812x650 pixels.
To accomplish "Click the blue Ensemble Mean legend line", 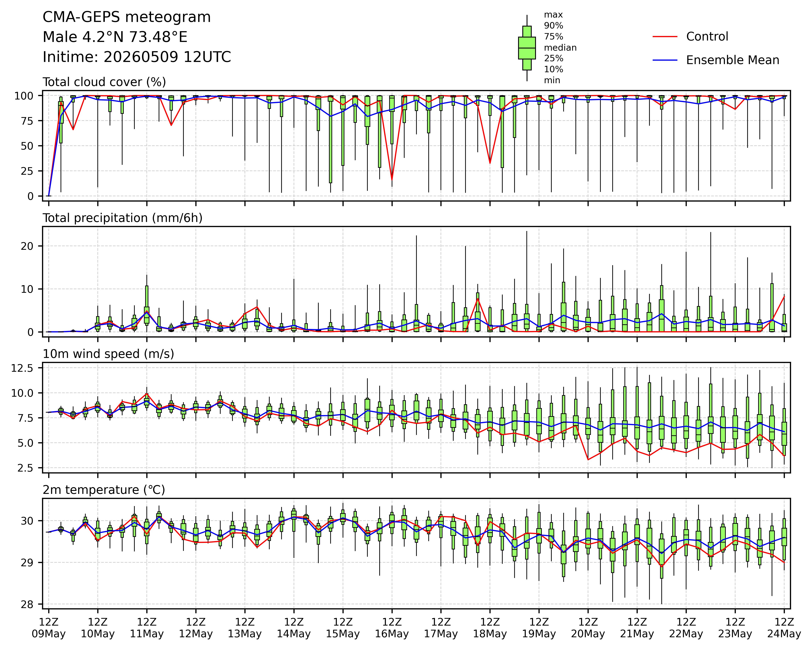I will pyautogui.click(x=665, y=60).
